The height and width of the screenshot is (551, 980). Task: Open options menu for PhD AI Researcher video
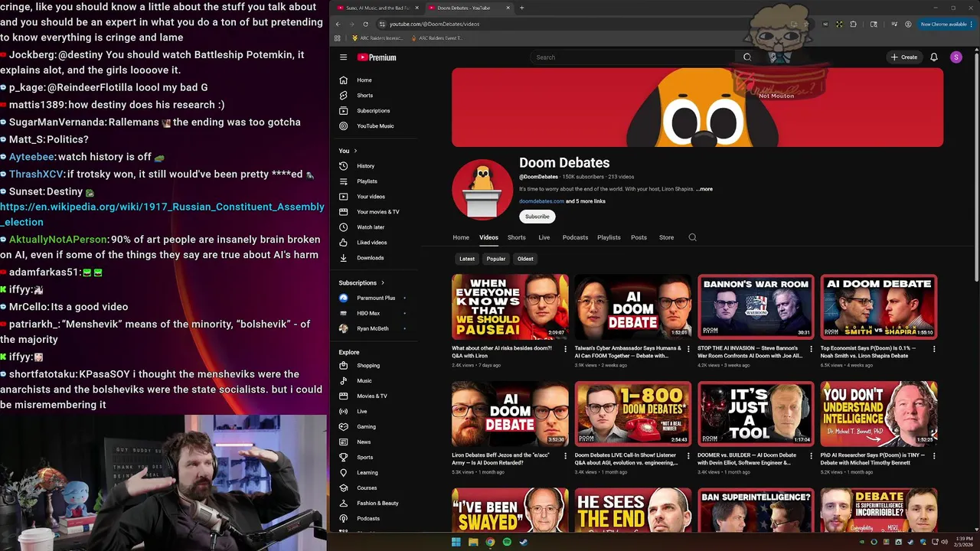tap(934, 455)
